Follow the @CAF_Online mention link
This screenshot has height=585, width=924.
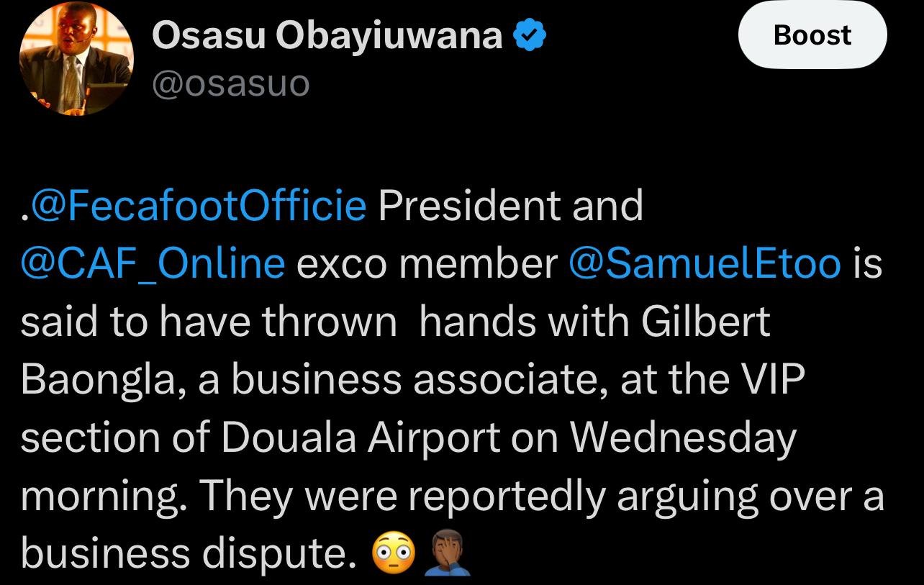(x=153, y=264)
